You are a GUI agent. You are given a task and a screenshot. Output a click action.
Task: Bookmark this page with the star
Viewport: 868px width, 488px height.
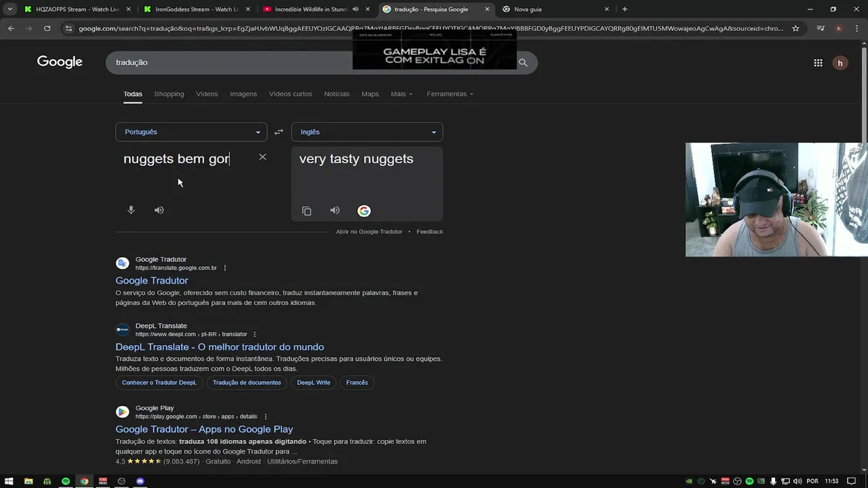pos(795,28)
